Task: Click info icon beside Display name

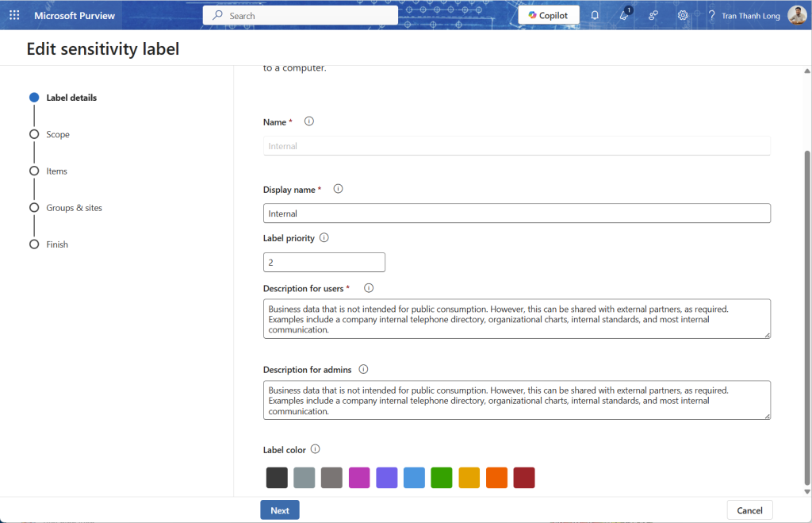Action: (x=338, y=189)
